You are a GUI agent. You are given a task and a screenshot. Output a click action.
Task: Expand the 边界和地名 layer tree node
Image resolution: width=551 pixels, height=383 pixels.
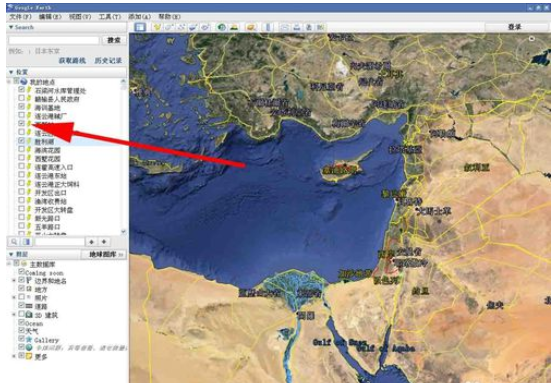pyautogui.click(x=14, y=280)
